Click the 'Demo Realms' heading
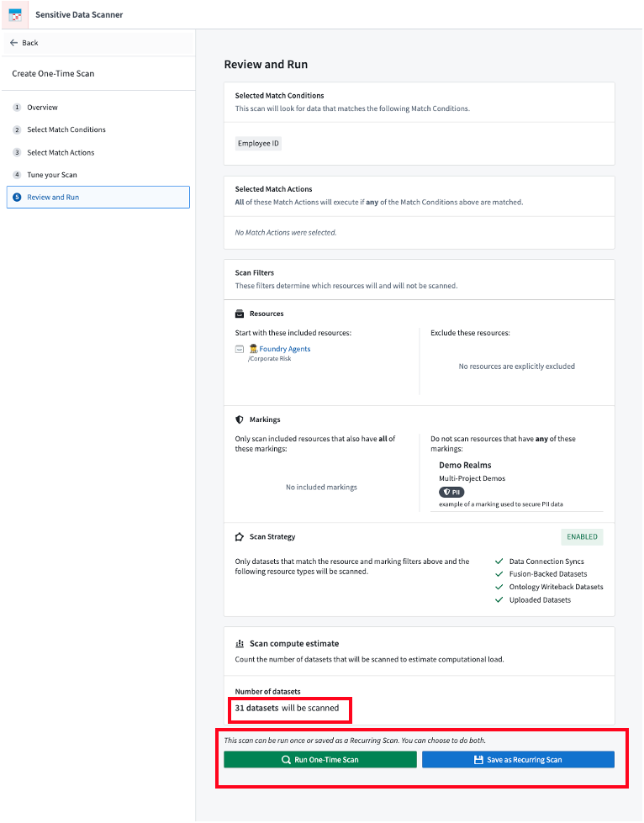Image resolution: width=644 pixels, height=823 pixels. pos(465,465)
